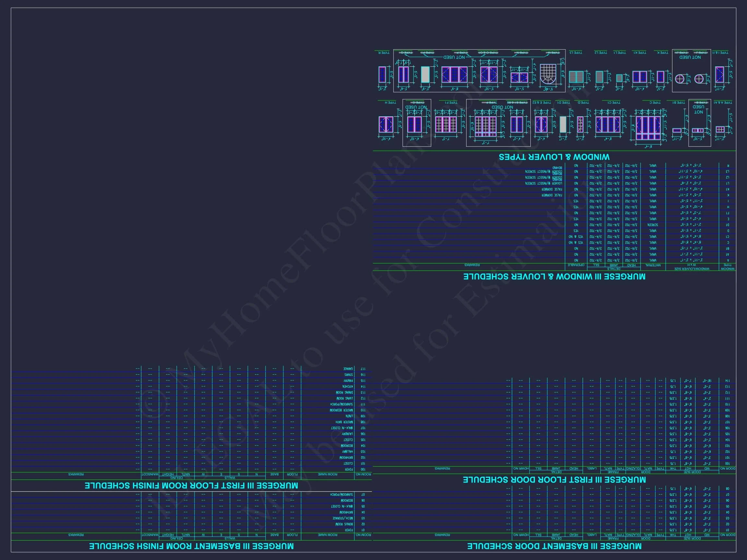Select the gray Type D1 screen panel

(563, 124)
